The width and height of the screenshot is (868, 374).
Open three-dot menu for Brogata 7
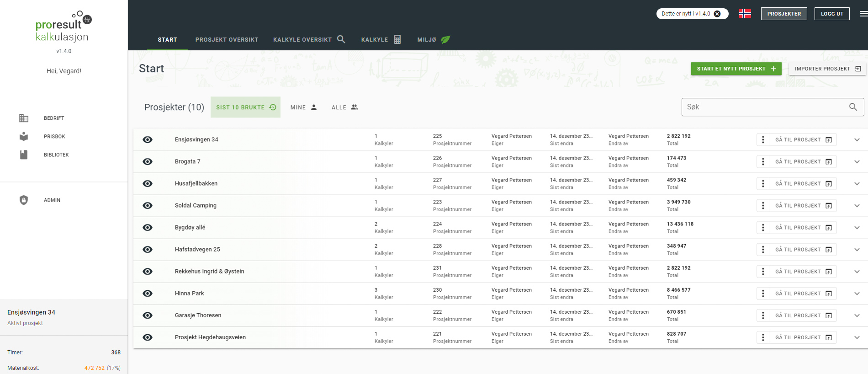[x=762, y=161]
